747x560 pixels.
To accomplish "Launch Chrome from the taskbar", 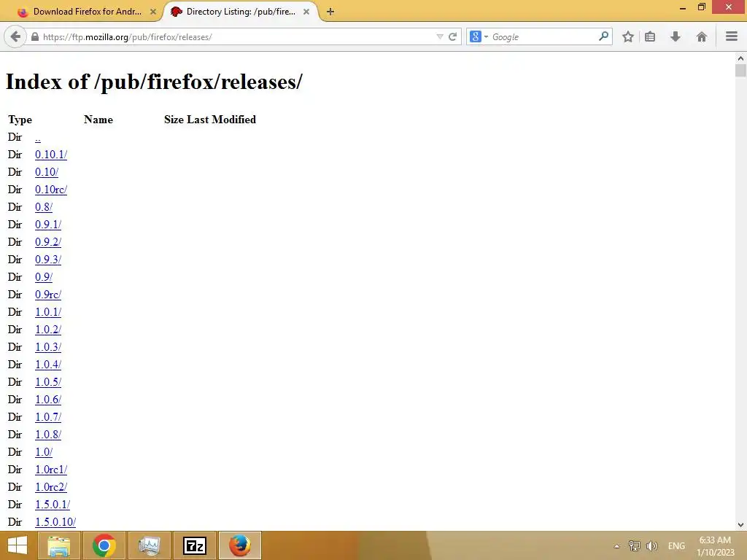I will [x=104, y=545].
